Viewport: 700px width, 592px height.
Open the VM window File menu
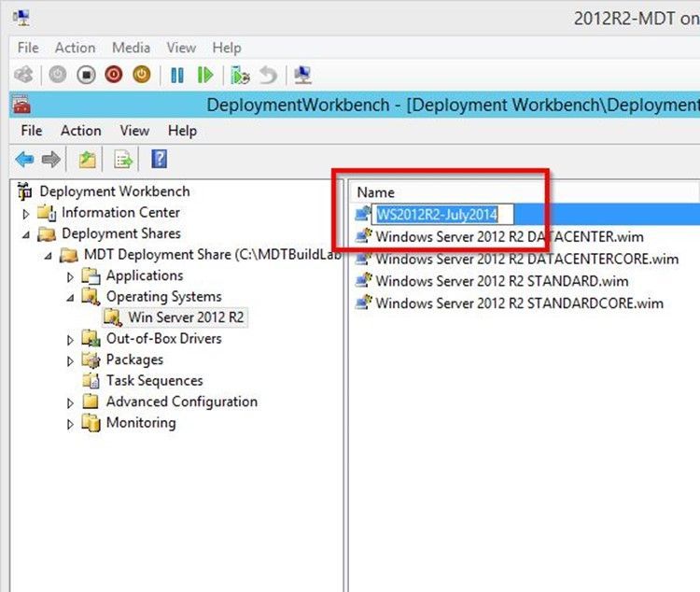(x=28, y=48)
